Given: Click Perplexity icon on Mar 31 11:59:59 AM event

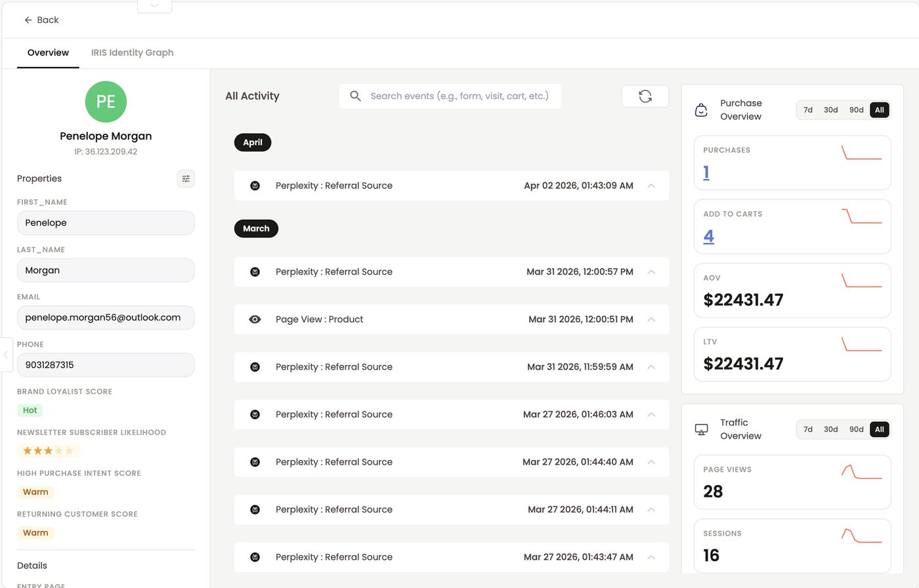Looking at the screenshot, I should click(x=255, y=367).
